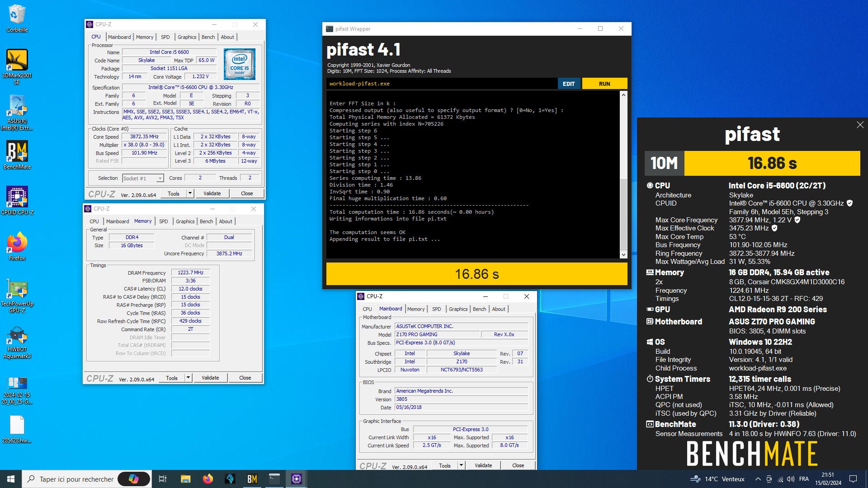Open the 2024-02-15 screenshot file on desktop
The width and height of the screenshot is (868, 488).
(17, 390)
